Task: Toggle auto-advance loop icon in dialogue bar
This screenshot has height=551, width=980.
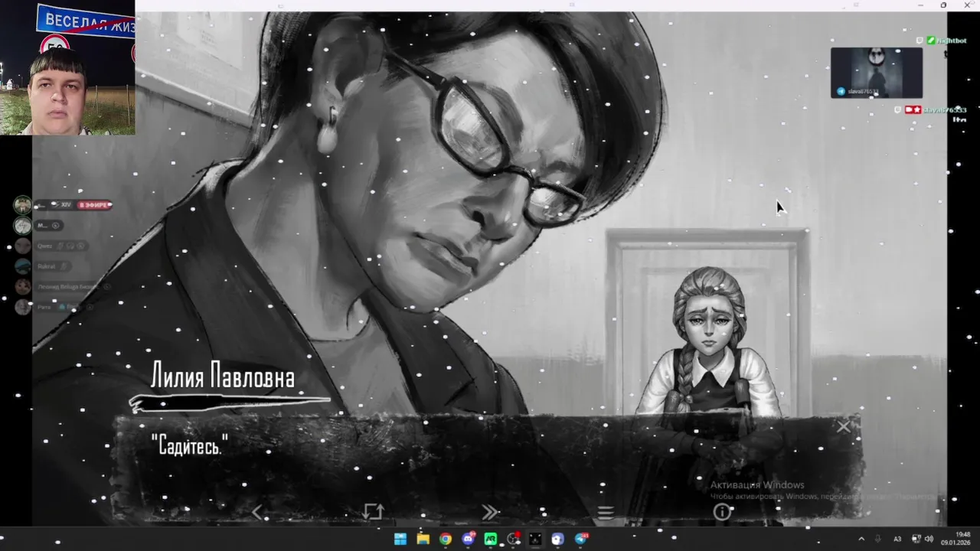Action: (x=373, y=512)
